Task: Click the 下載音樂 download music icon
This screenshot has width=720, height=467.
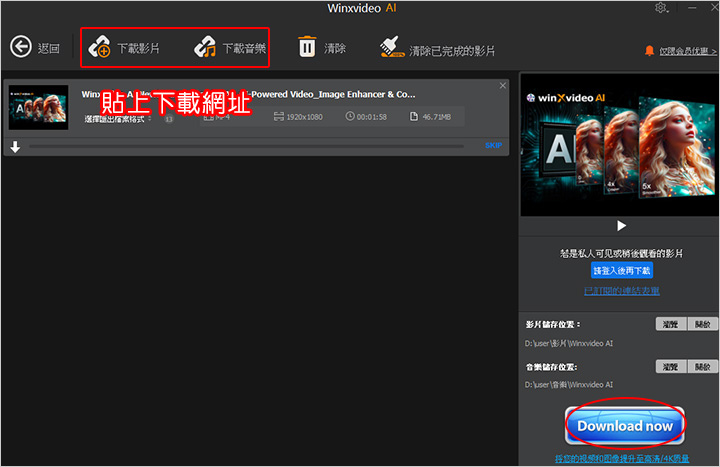Action: pos(205,47)
